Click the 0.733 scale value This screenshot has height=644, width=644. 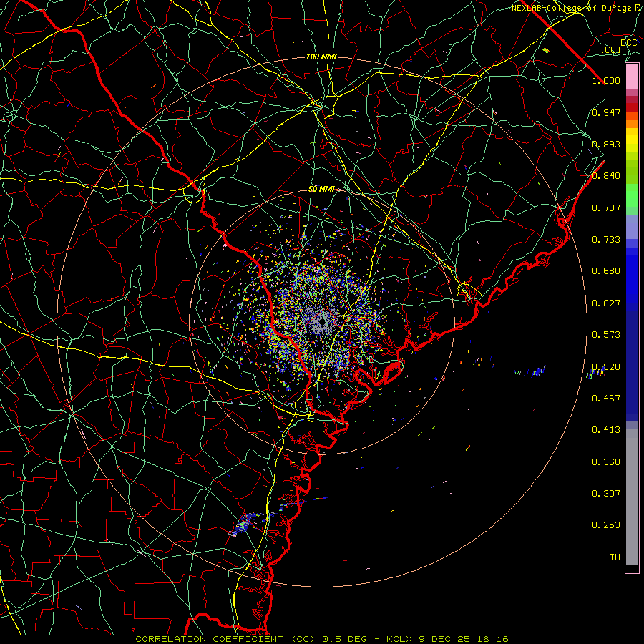pos(606,240)
